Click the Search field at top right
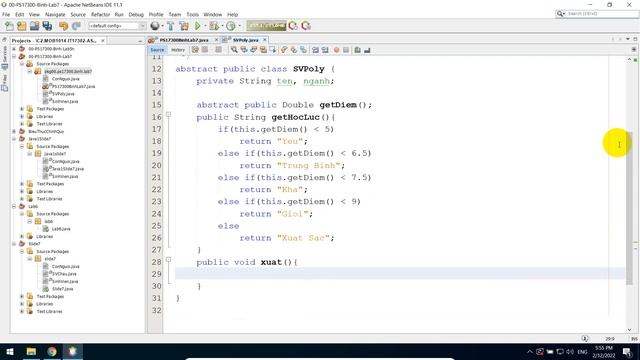 pyautogui.click(x=597, y=14)
